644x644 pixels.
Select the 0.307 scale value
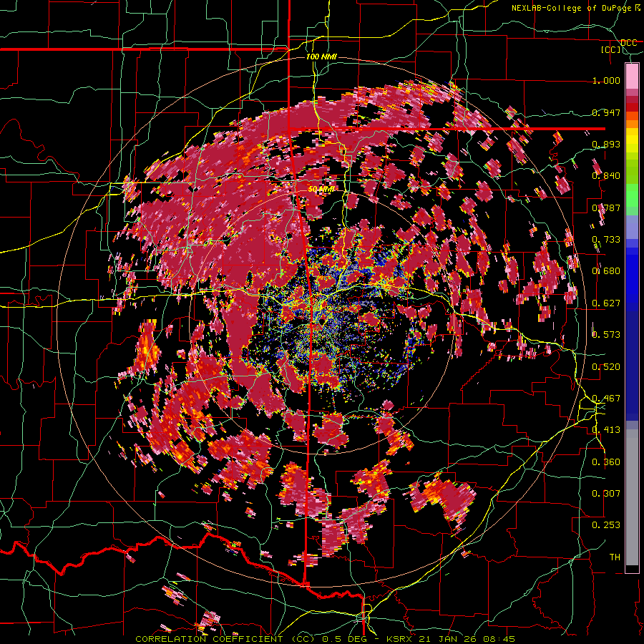point(606,494)
